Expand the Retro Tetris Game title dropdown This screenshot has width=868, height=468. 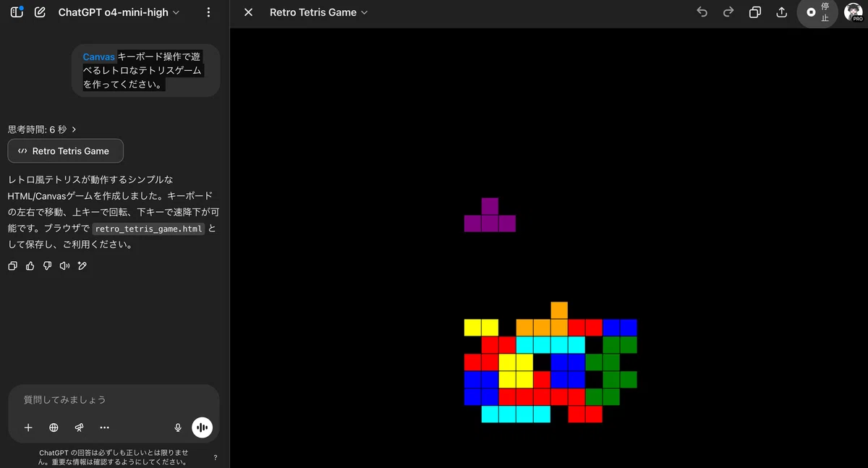[x=318, y=12]
